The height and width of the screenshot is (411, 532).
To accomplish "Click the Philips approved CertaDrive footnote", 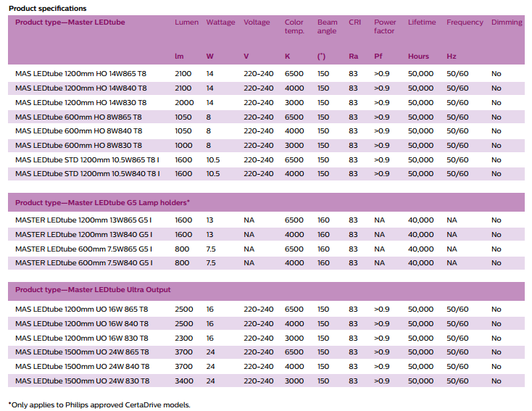I will (99, 404).
